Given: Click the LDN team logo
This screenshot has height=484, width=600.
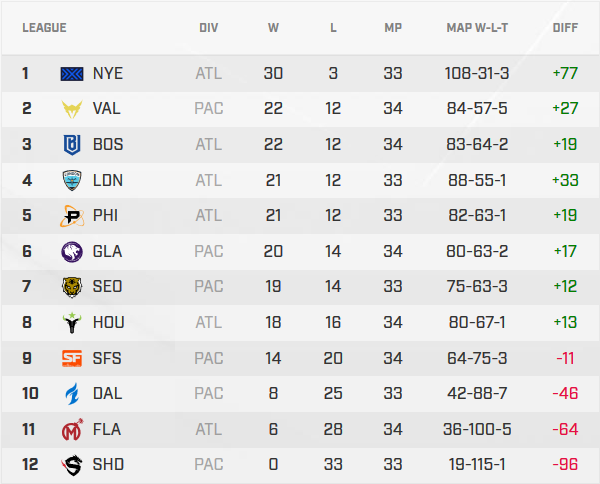Looking at the screenshot, I should click(x=73, y=180).
